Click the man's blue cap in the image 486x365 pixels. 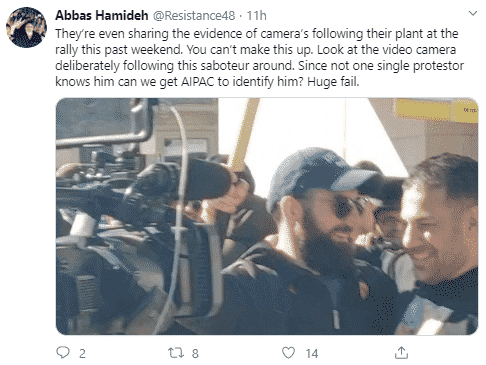320,175
